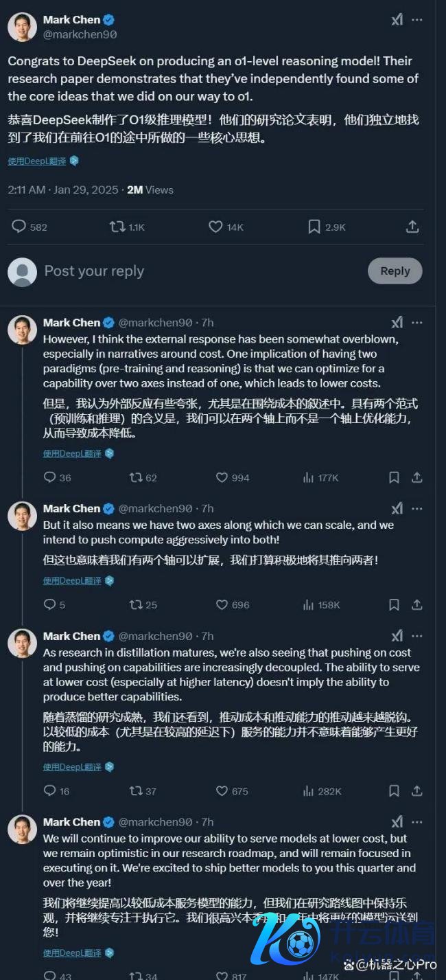446x980 pixels.
Task: Open Grok analysis on the main tweet
Action: [397, 20]
